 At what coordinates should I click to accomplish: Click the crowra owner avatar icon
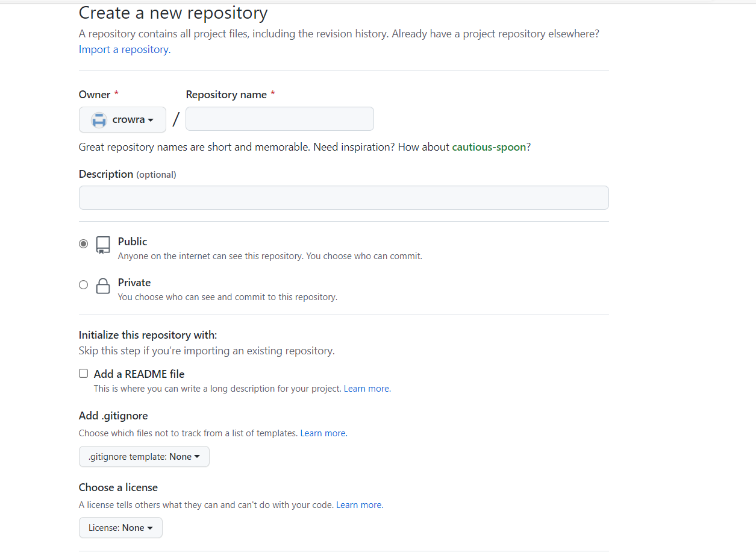(x=99, y=120)
